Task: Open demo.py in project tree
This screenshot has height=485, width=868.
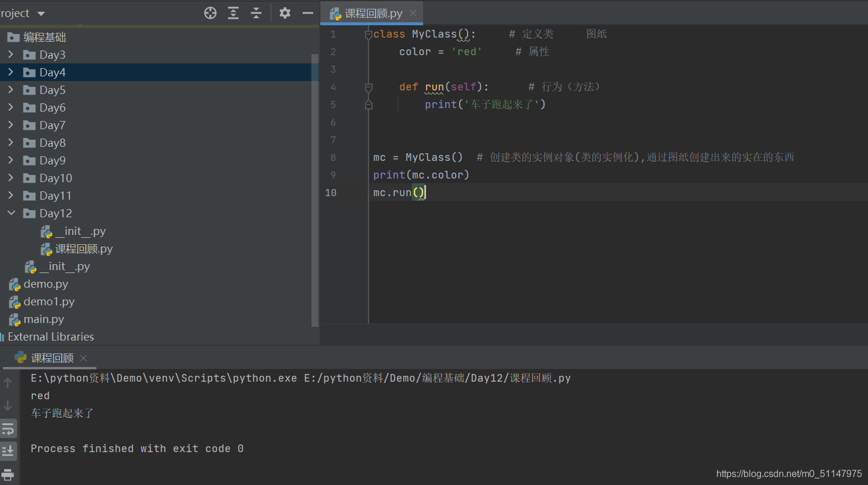Action: [x=46, y=284]
